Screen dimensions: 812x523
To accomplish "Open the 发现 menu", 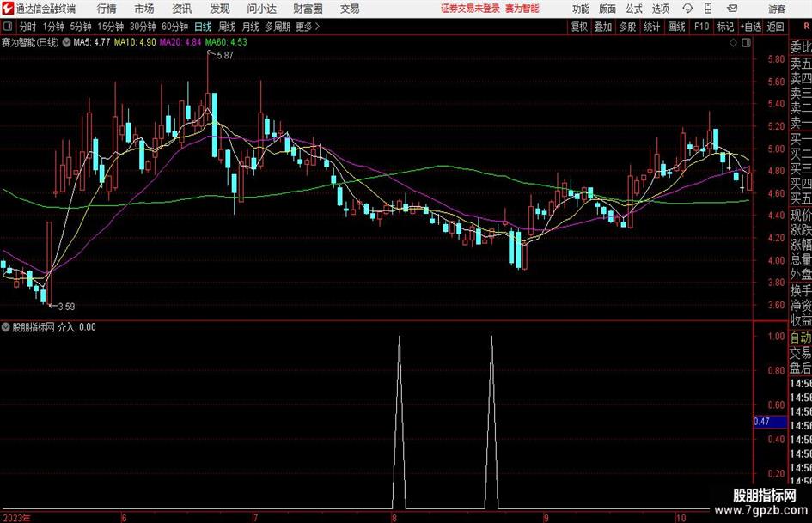I will 220,9.
